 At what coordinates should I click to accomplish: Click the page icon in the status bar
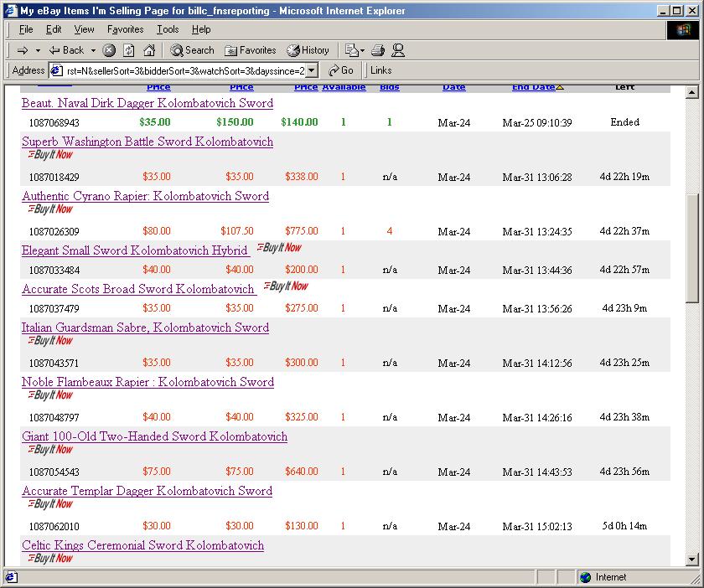point(11,577)
